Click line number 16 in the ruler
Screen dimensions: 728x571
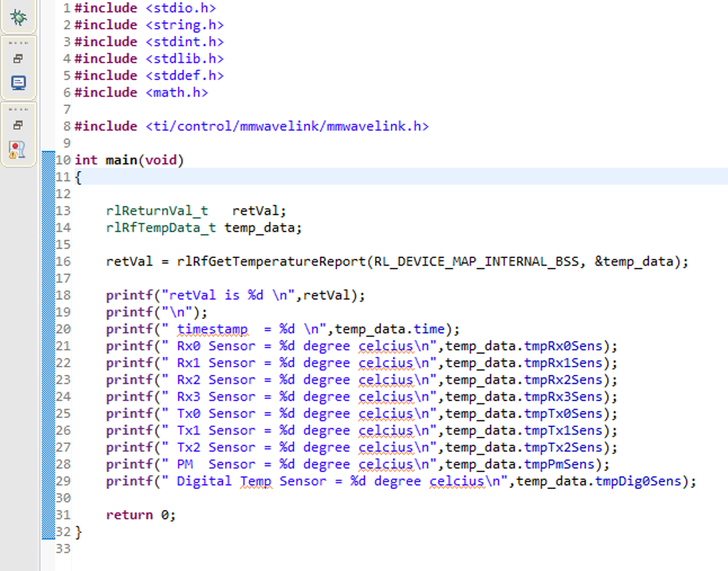tap(63, 261)
